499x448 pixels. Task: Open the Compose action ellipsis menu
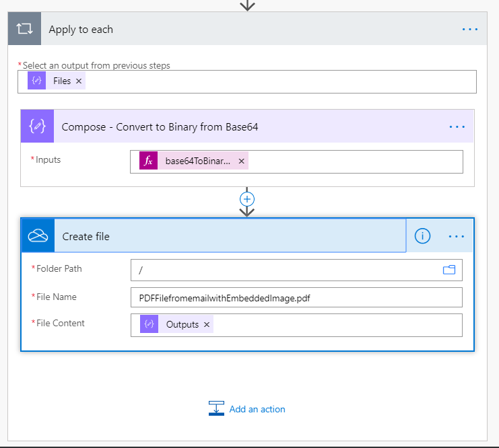[x=457, y=126]
